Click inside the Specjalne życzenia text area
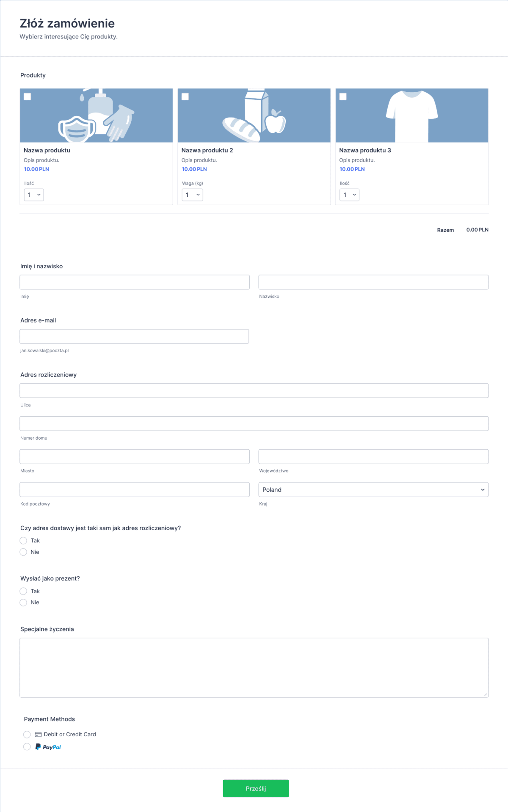The height and width of the screenshot is (812, 508). [x=254, y=667]
